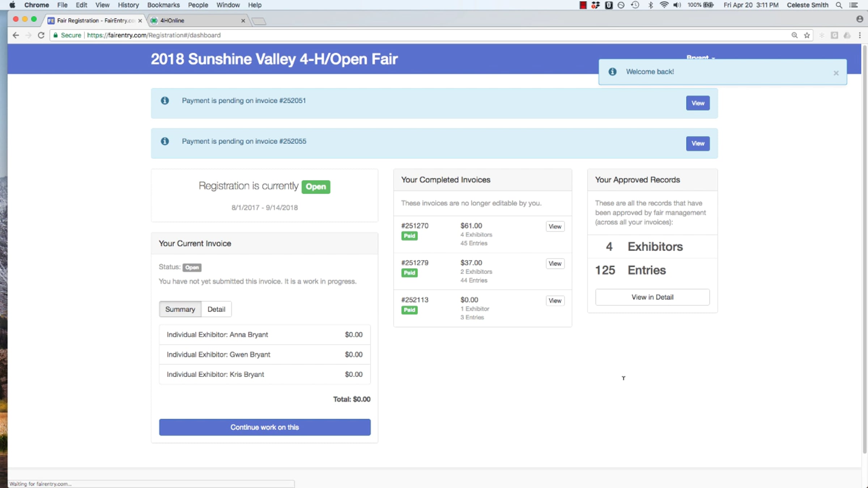View completed invoice #251270
Screen dimensions: 868x488
pyautogui.click(x=555, y=226)
